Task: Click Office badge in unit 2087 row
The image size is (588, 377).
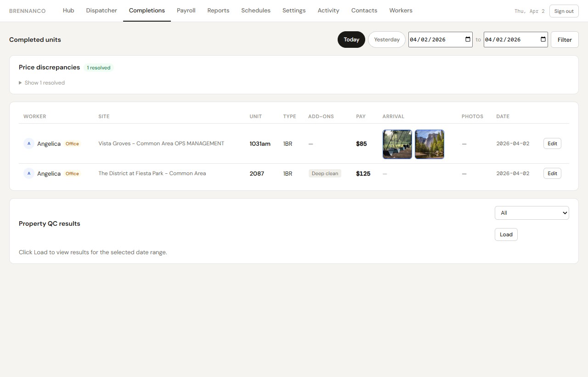Action: [x=72, y=174]
